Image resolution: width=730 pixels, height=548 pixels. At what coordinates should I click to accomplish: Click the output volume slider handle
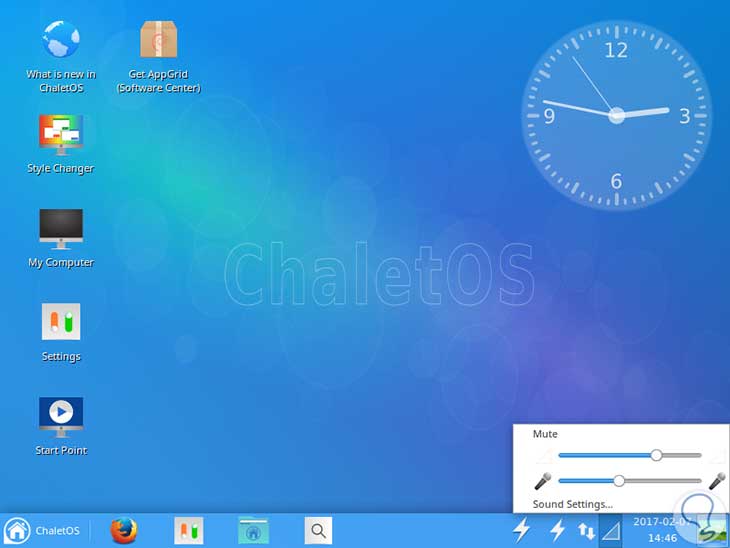[656, 455]
